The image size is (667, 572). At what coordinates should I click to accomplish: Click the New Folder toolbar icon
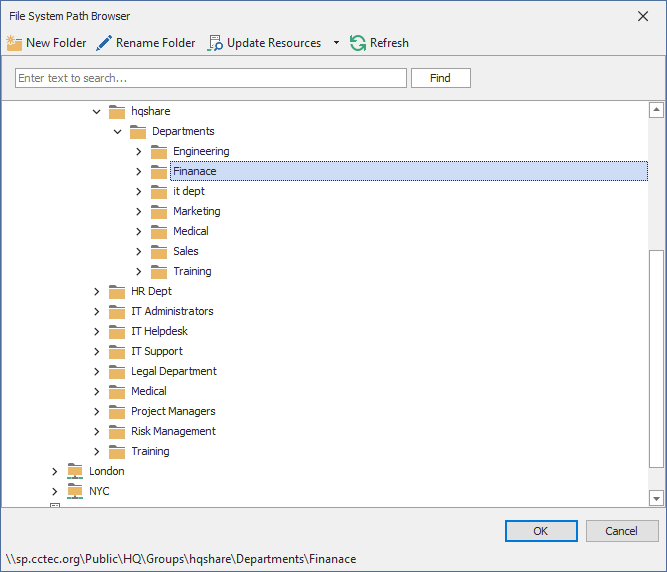[x=14, y=43]
